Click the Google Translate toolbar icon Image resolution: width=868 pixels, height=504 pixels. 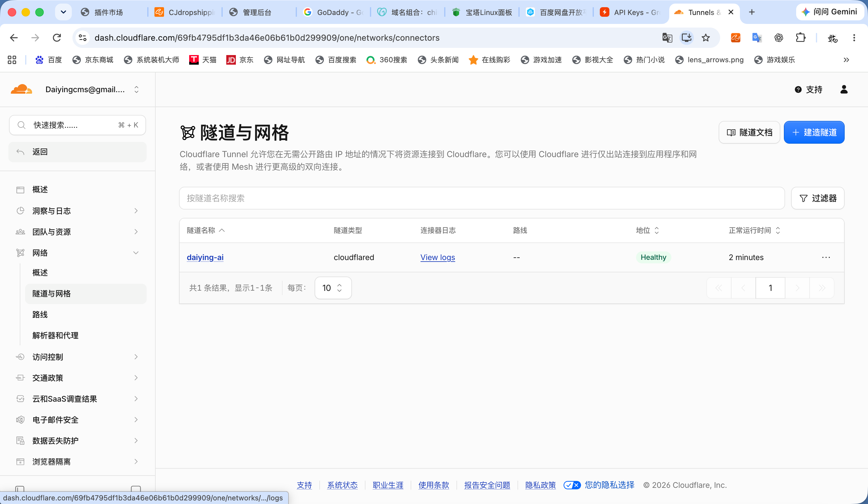pyautogui.click(x=667, y=38)
